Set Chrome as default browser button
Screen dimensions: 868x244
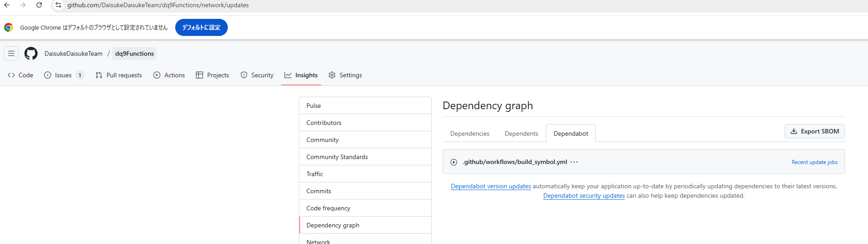click(x=201, y=27)
